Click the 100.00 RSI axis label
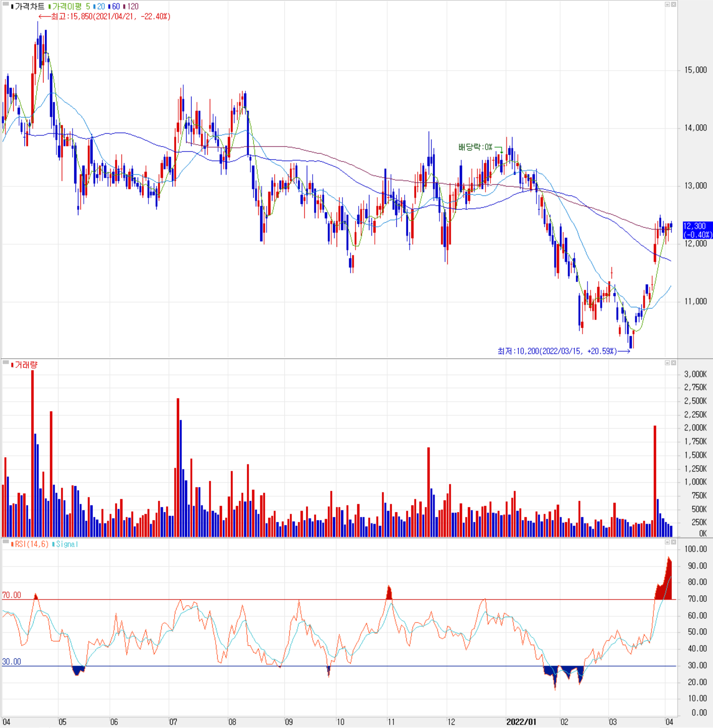 point(696,549)
